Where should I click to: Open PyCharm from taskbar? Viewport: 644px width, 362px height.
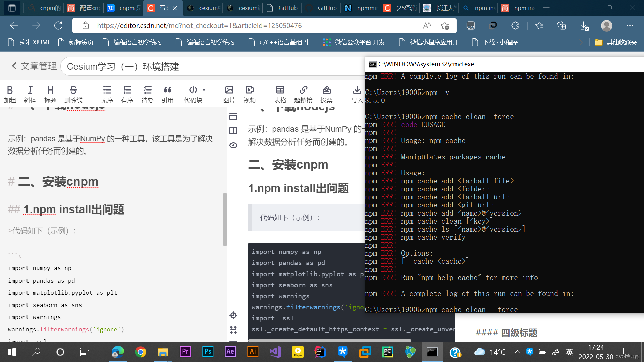coord(387,352)
